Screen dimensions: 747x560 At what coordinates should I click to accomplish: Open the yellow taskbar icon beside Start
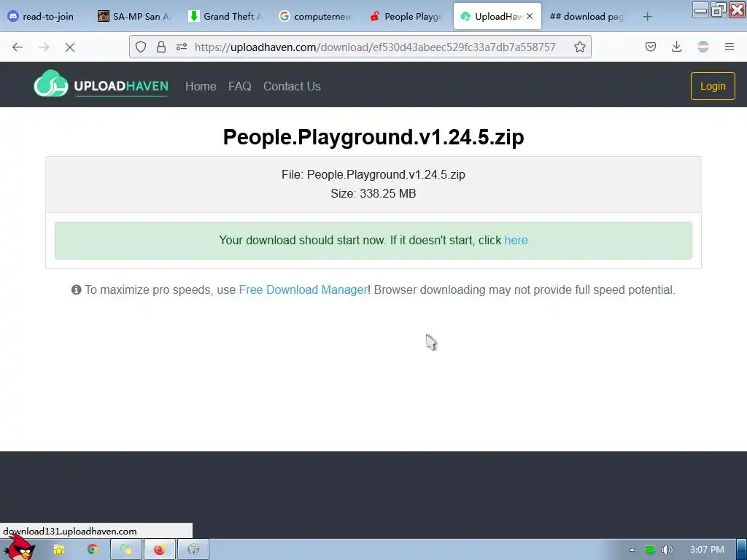tap(59, 550)
